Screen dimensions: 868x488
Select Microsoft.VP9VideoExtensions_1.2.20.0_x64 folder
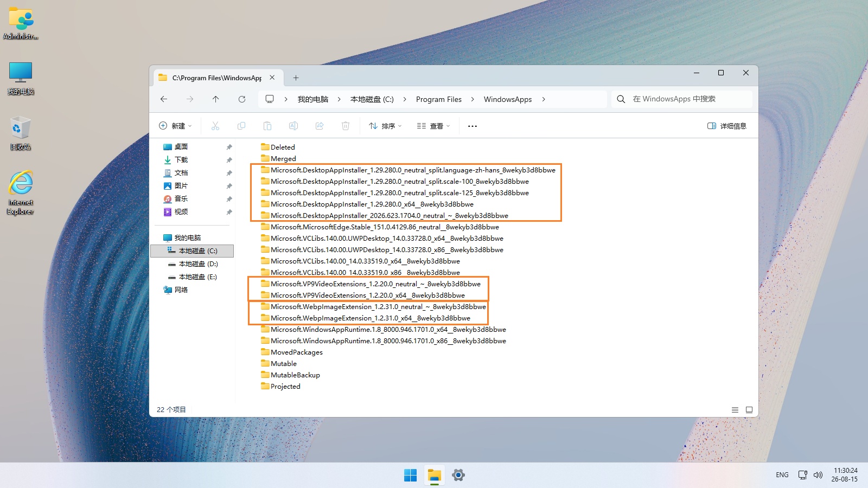pos(362,295)
